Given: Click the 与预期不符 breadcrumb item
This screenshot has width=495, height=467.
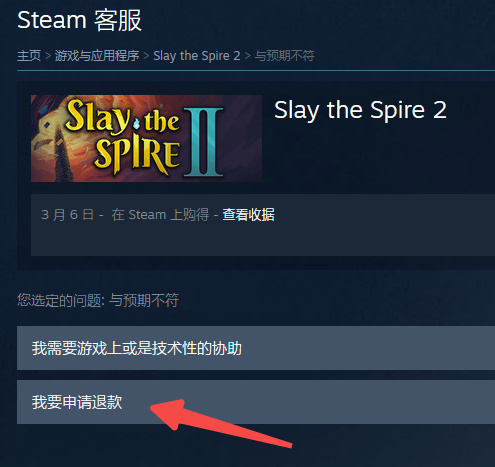Looking at the screenshot, I should pyautogui.click(x=284, y=56).
